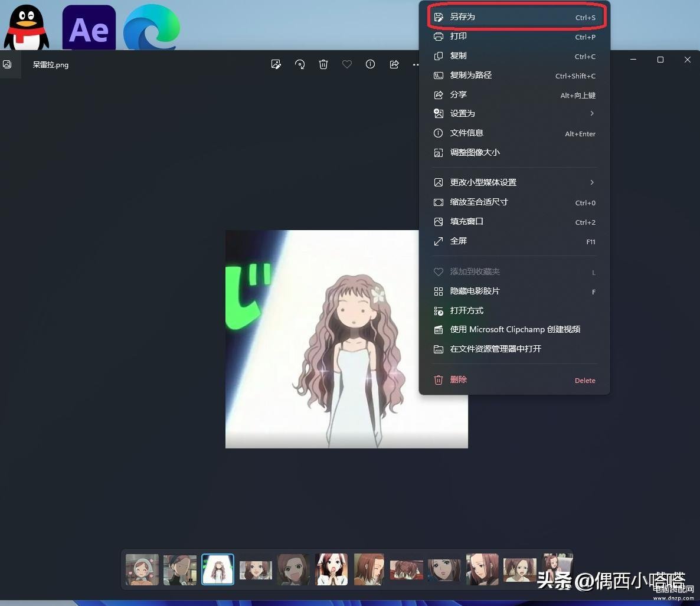Click the picture icon beside 设置为
700x606 pixels.
coord(439,113)
